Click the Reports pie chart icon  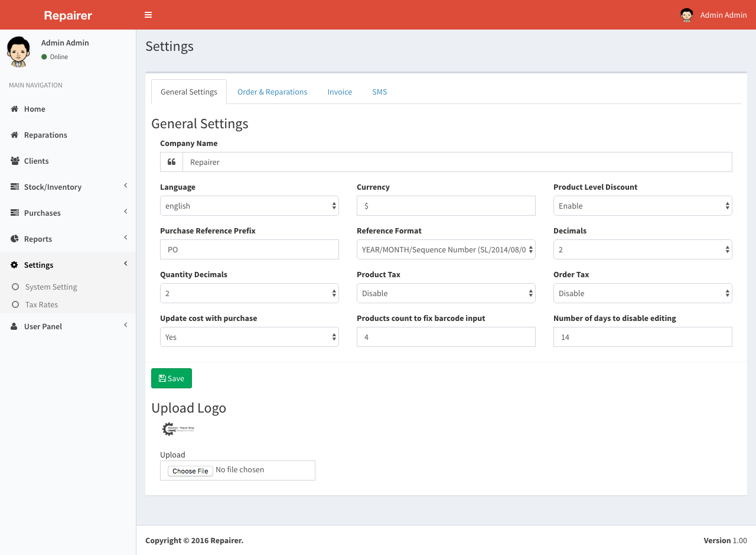coord(15,239)
